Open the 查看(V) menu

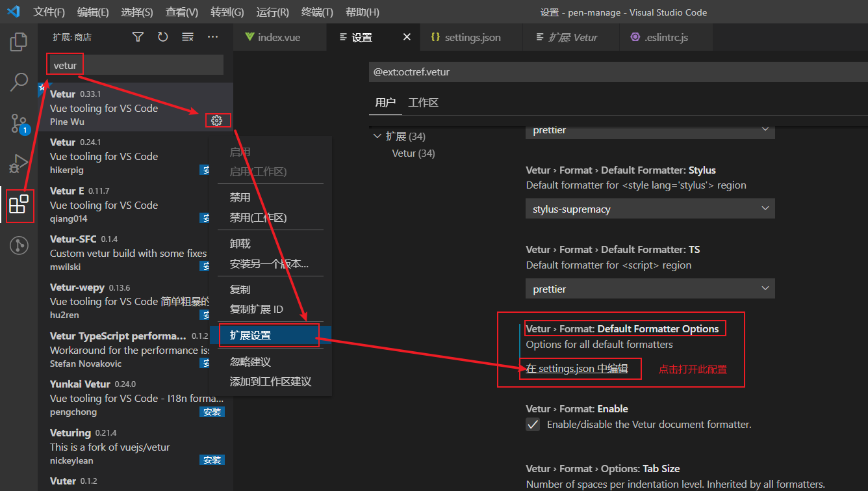(182, 12)
